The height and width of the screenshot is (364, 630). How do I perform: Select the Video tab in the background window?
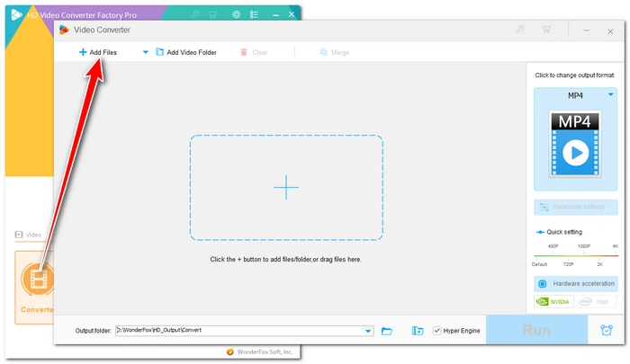click(x=29, y=235)
